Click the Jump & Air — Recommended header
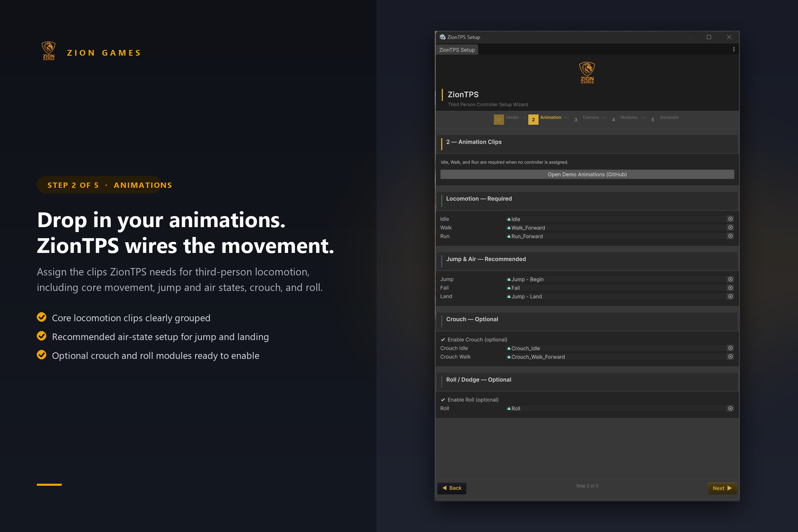798x532 pixels. [587, 261]
